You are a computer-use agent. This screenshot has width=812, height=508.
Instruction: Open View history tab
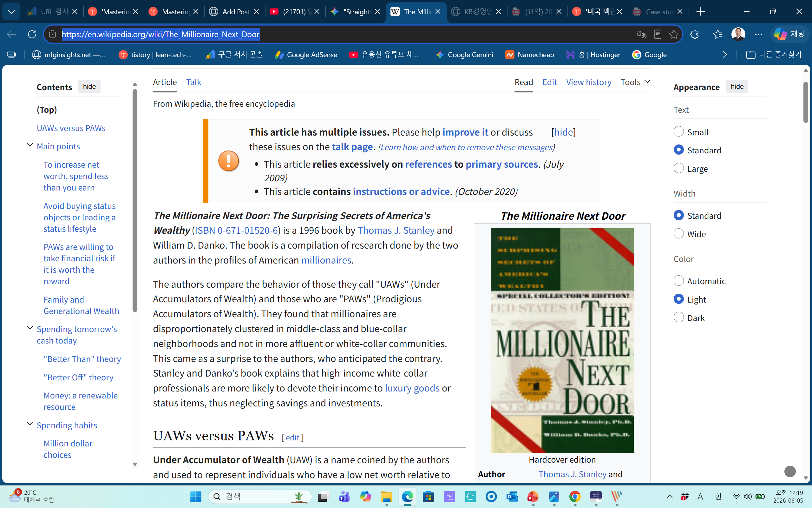coord(588,82)
